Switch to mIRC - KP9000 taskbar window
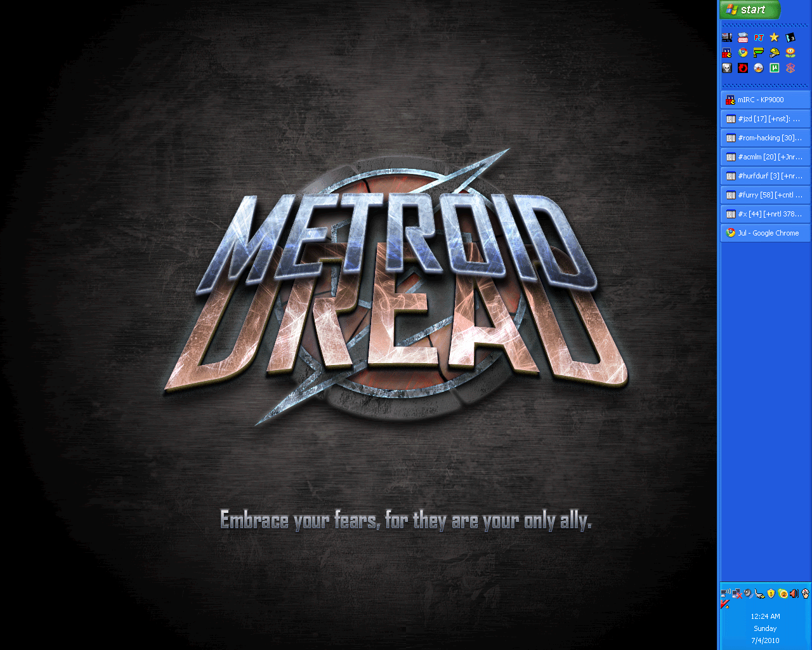 click(766, 100)
